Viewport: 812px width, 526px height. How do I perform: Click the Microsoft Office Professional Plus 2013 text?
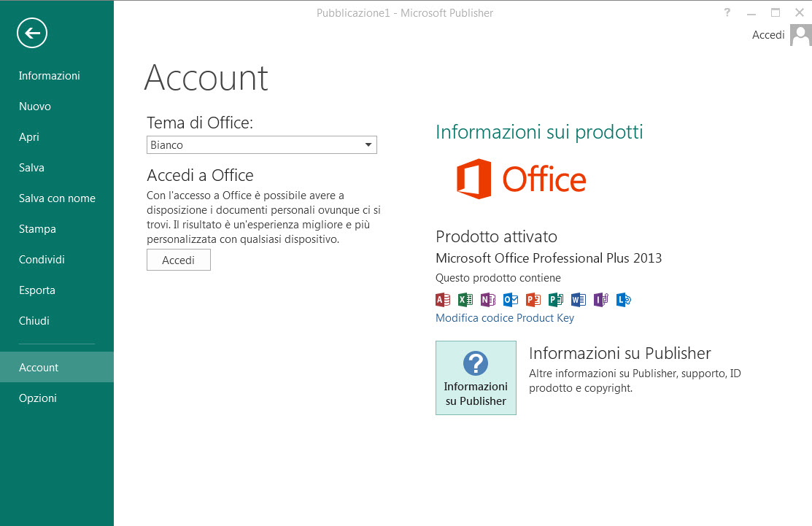pos(549,258)
